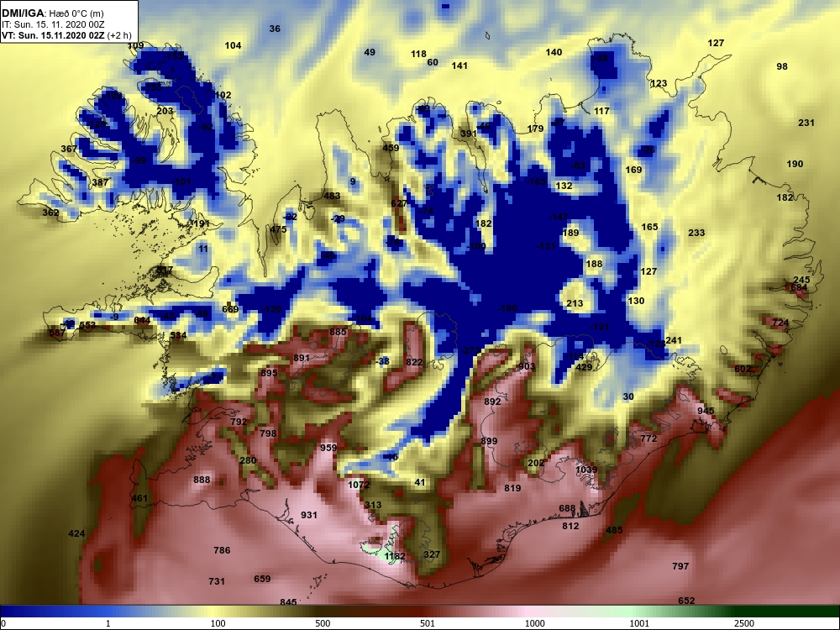This screenshot has height=630, width=840.
Task: Select the map value '945'
Action: point(706,411)
